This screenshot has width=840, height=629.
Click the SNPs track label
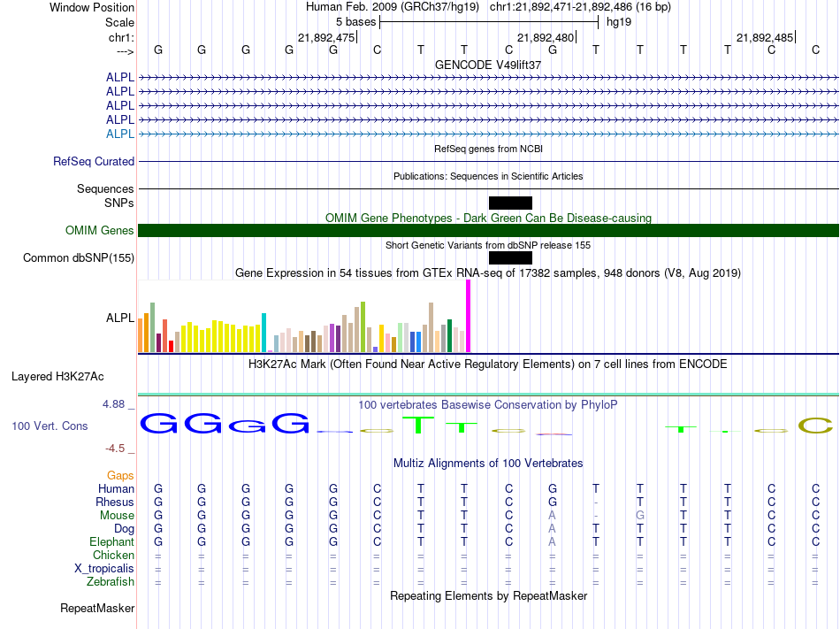pyautogui.click(x=119, y=203)
